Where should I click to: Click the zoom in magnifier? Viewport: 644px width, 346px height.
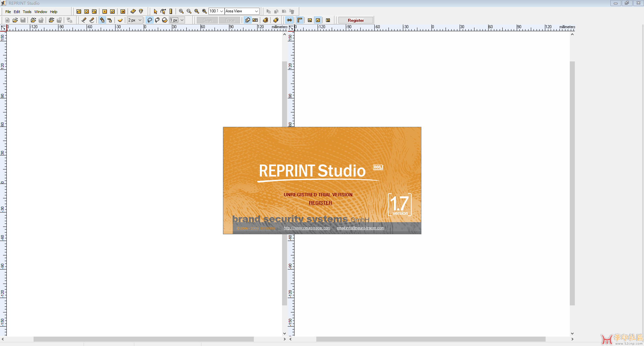coord(181,11)
